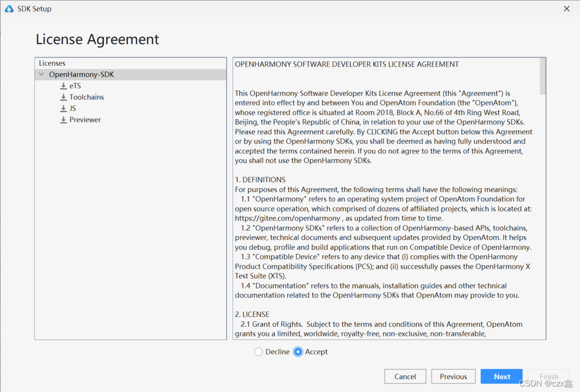Click the Licenses header label
Viewport: 580px width, 392px height.
[x=52, y=63]
